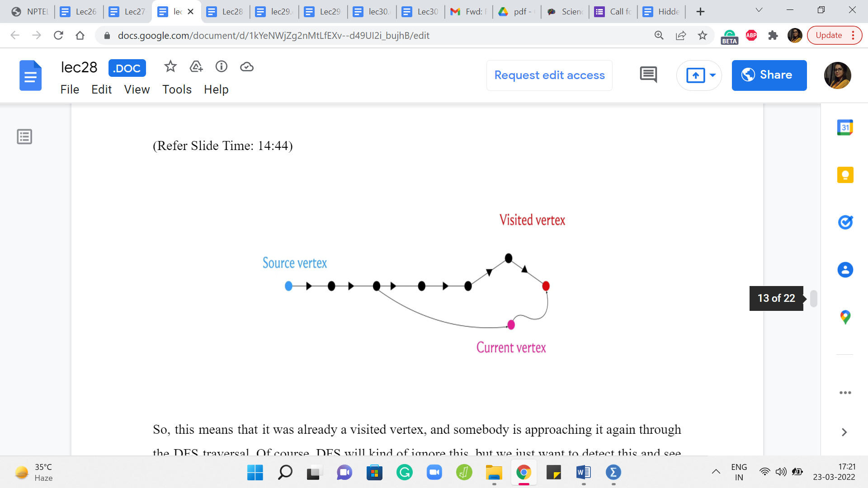Open comment history
The width and height of the screenshot is (868, 488).
click(x=648, y=75)
